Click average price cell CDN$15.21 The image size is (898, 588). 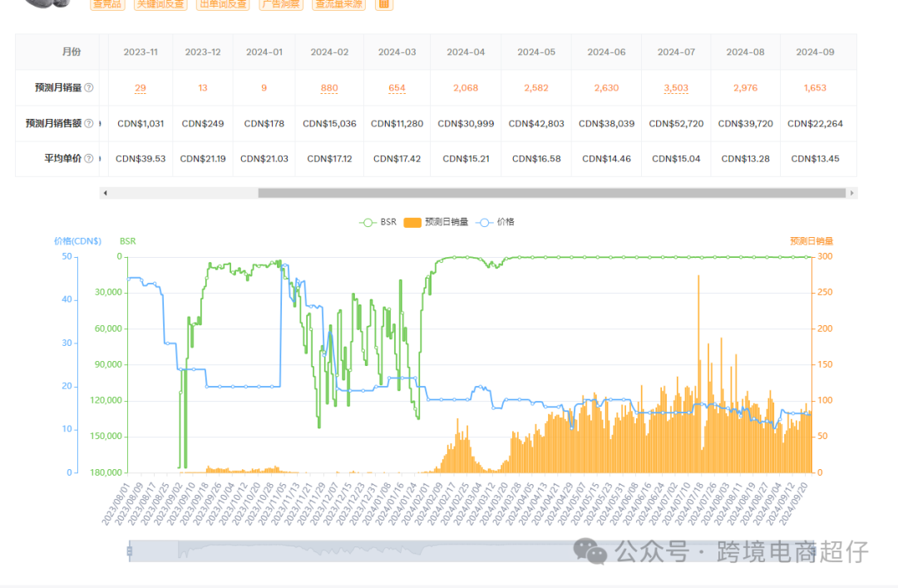point(466,159)
